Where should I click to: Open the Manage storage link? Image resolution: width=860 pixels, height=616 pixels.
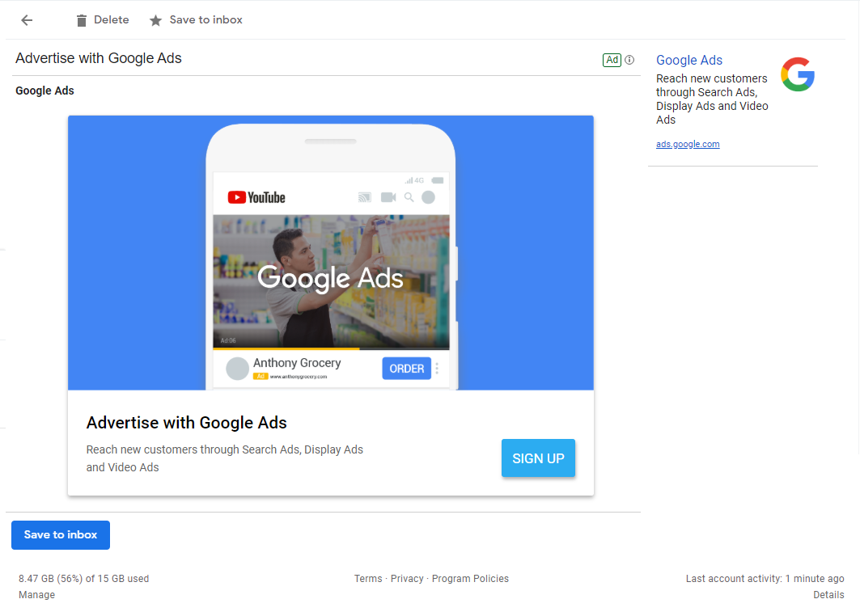tap(37, 595)
